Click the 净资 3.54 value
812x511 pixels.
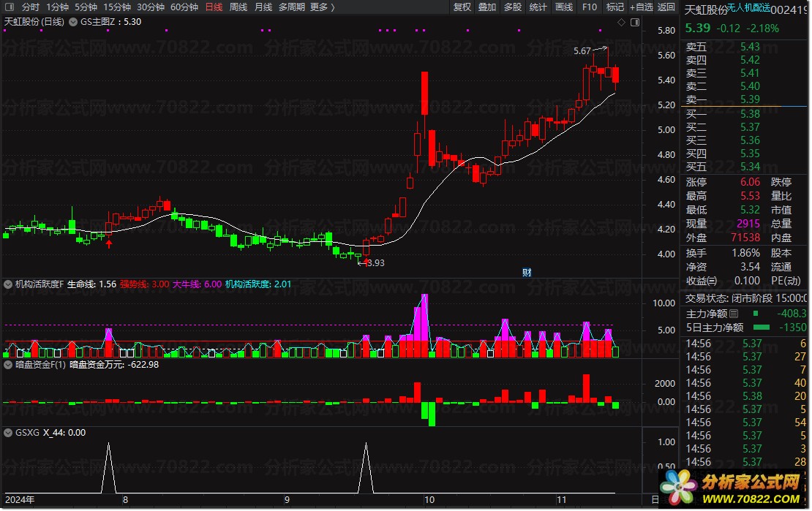pyautogui.click(x=750, y=267)
